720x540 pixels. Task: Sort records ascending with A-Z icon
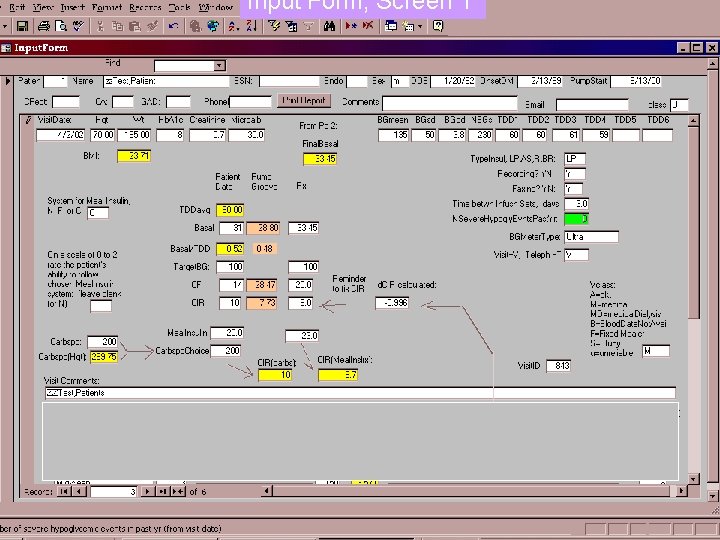click(x=234, y=26)
